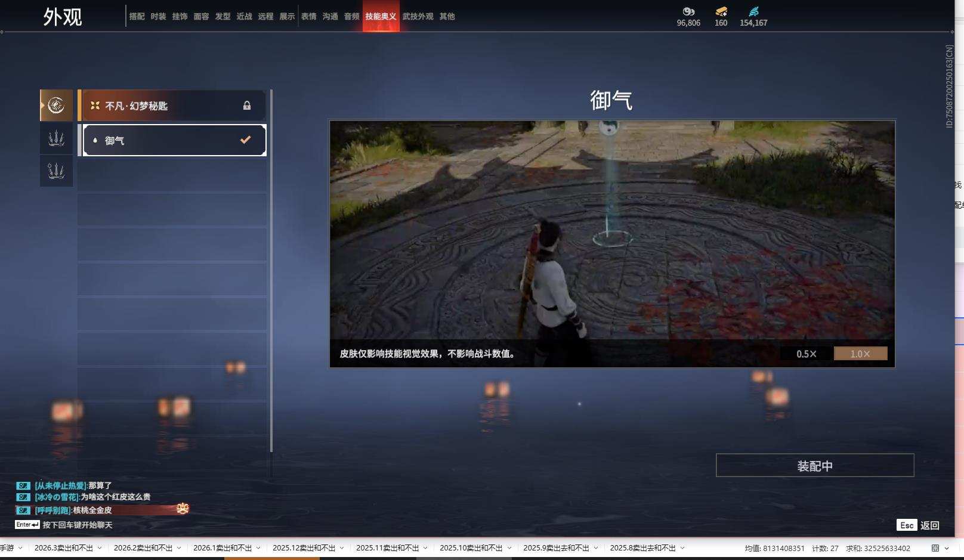Switch to the 时装 tab
964x560 pixels.
pos(157,17)
